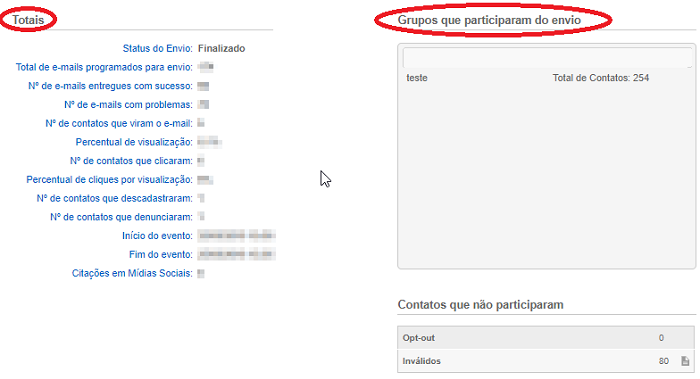Open Nº de contatos que clicaram
The image size is (700, 379).
[131, 161]
